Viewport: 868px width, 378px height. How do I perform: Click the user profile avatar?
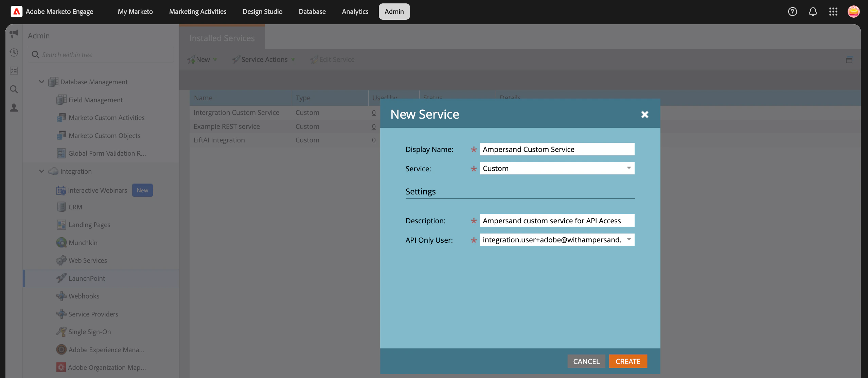[x=853, y=12]
